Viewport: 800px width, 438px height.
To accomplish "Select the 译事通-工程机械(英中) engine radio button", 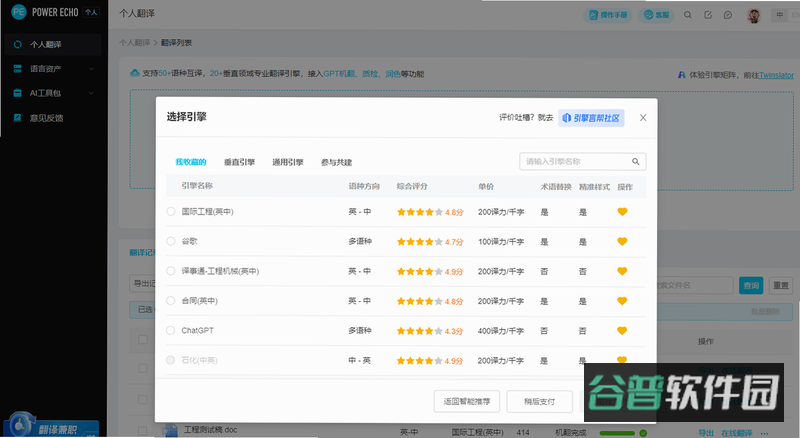I will point(171,271).
